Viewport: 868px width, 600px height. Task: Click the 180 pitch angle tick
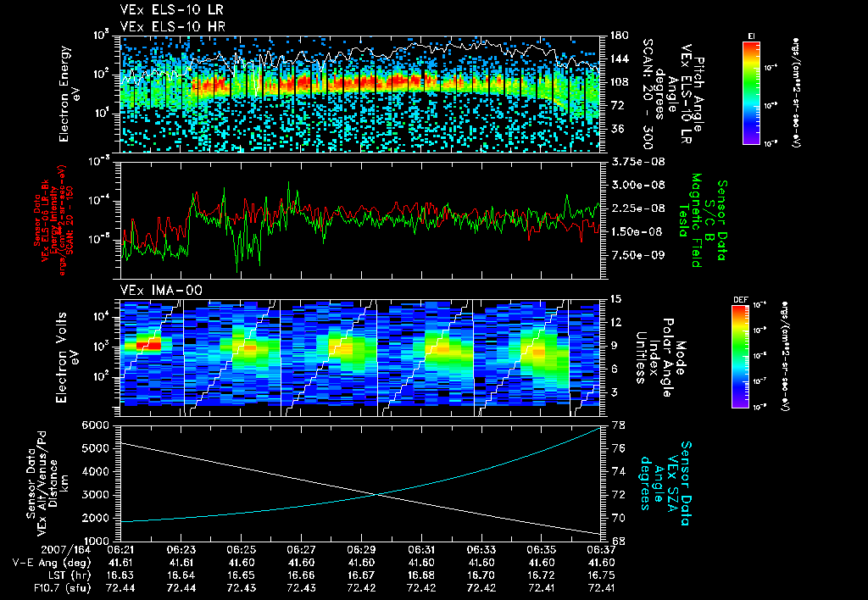pos(619,36)
